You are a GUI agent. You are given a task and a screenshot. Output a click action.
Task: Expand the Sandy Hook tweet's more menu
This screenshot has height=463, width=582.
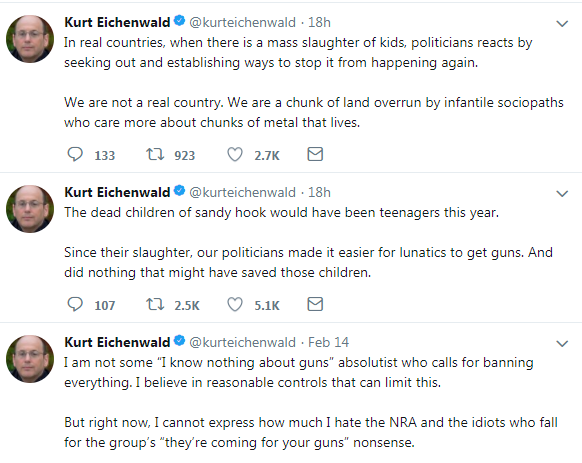562,193
